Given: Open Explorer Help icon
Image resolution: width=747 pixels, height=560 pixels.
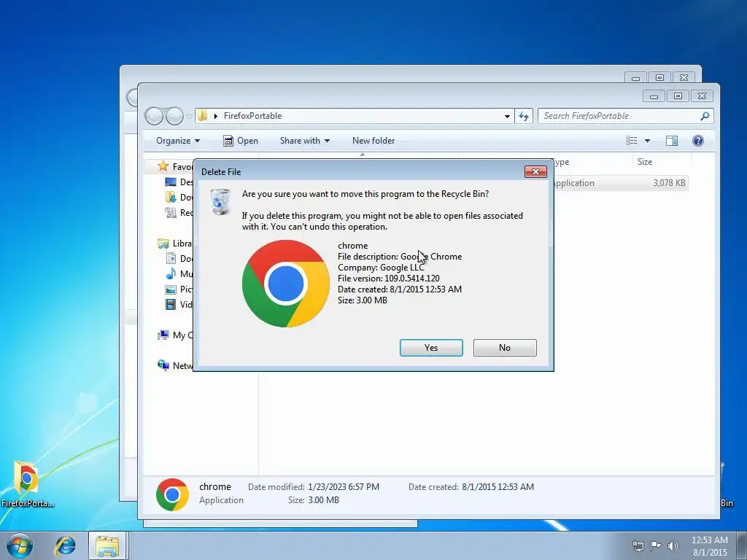Looking at the screenshot, I should pos(698,141).
